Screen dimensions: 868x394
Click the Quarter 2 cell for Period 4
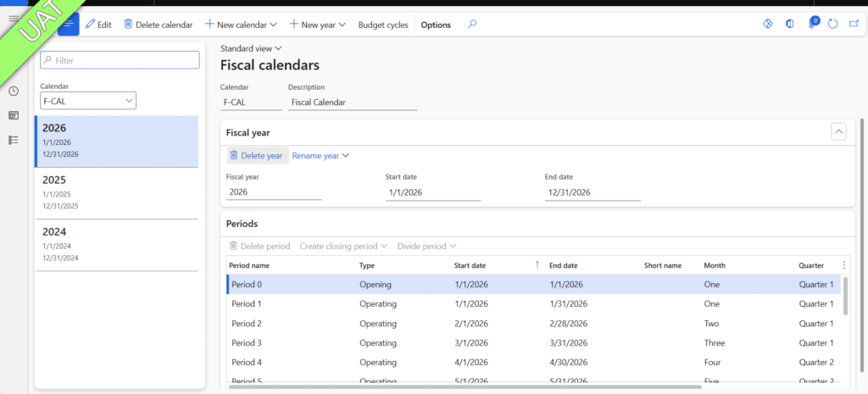[x=816, y=362]
